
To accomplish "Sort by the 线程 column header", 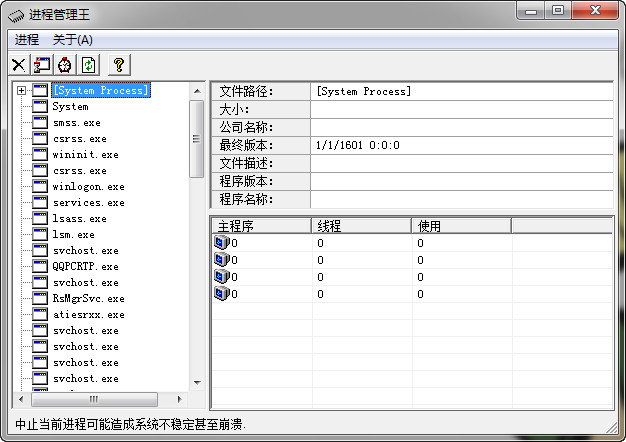I will (361, 226).
